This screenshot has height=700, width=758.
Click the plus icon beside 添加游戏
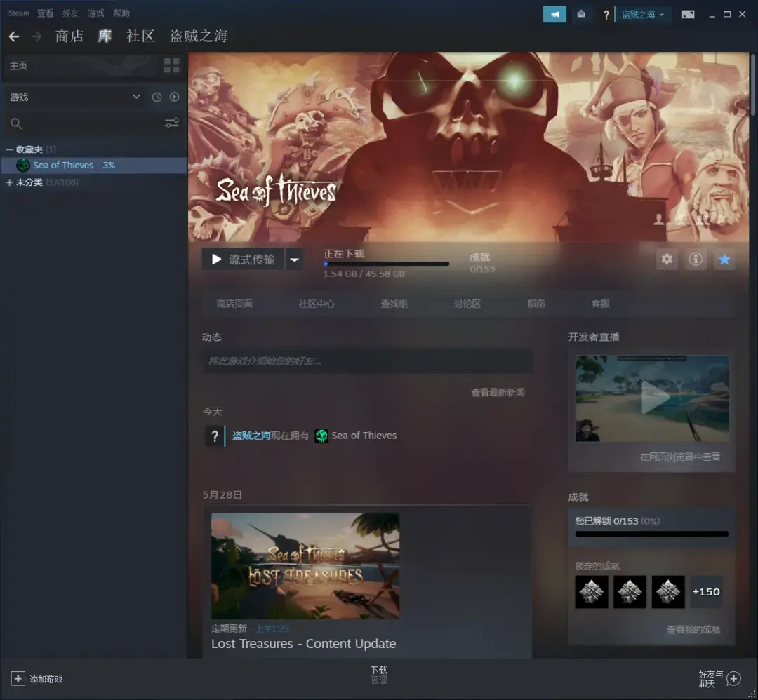coord(18,679)
